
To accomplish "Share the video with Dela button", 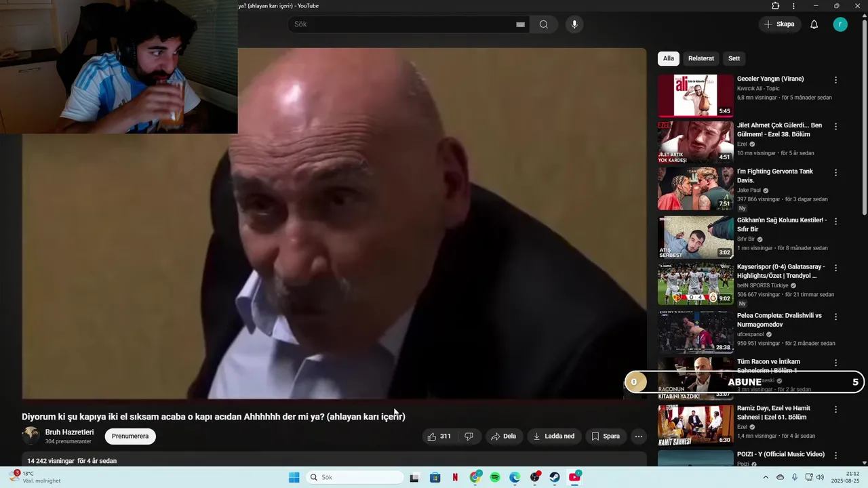I will coord(504,436).
